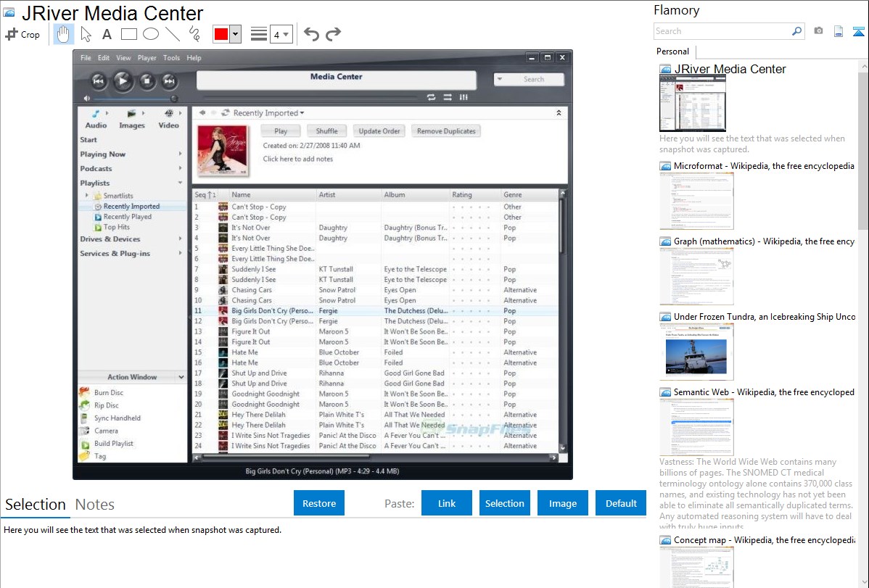Click the search magnifier icon in Flamory
Image resolution: width=869 pixels, height=588 pixels.
[797, 31]
